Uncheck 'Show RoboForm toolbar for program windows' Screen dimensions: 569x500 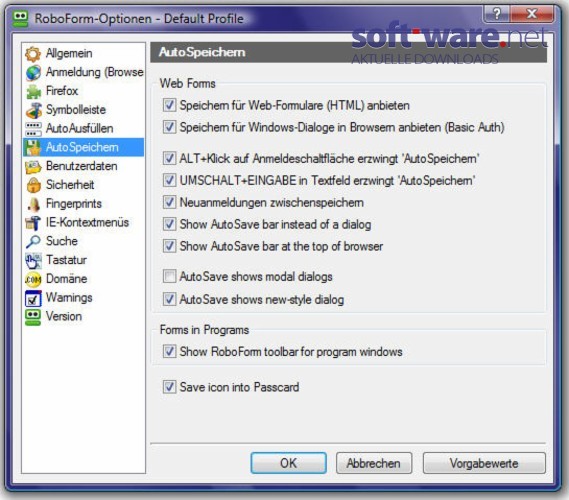click(x=169, y=351)
